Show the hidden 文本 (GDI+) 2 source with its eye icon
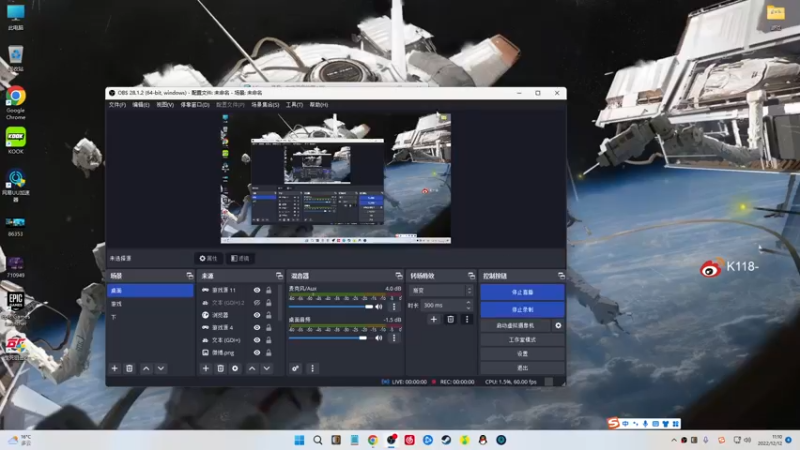Viewport: 800px width, 450px height. tap(257, 303)
